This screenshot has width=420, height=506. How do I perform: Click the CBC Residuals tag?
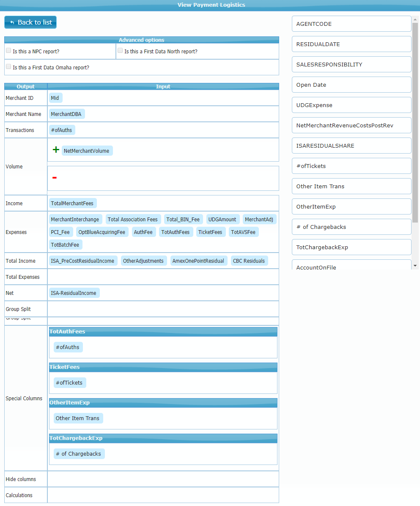(249, 261)
